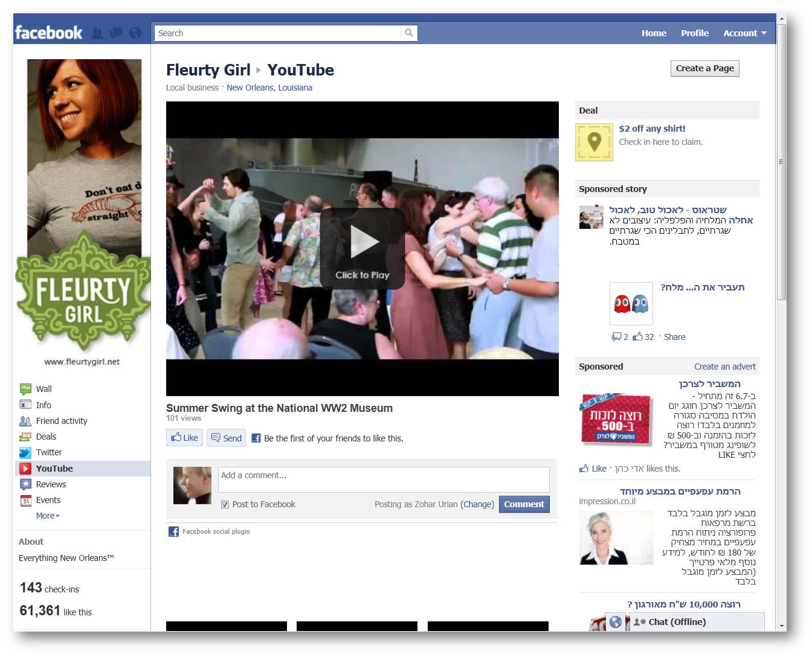Click the Send button under the video
The width and height of the screenshot is (812, 657).
pyautogui.click(x=226, y=438)
